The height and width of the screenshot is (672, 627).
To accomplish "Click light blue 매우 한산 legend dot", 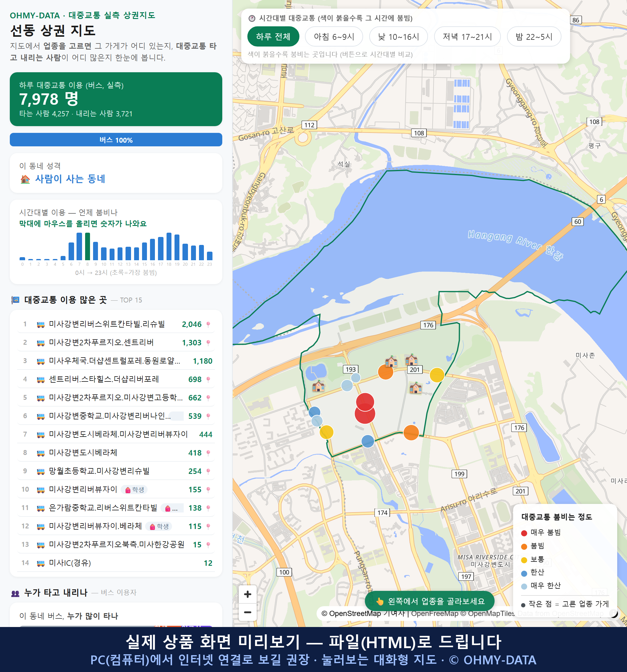I will [524, 587].
